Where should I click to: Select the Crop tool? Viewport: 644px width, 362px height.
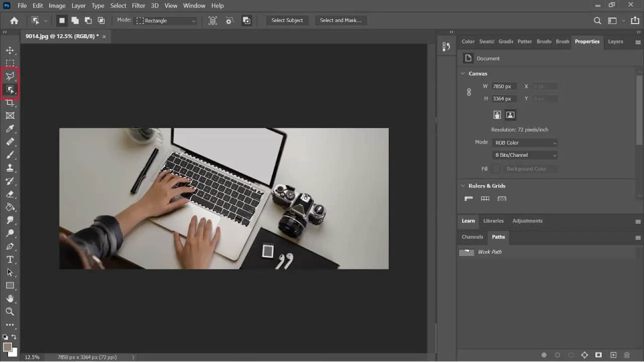pos(10,103)
